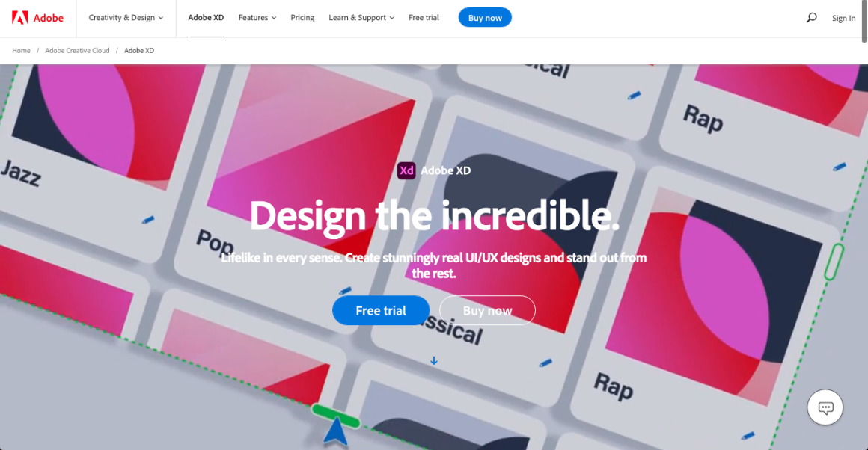This screenshot has height=450, width=868.
Task: Click the blue navigation arrow cursor graphic
Action: point(335,432)
